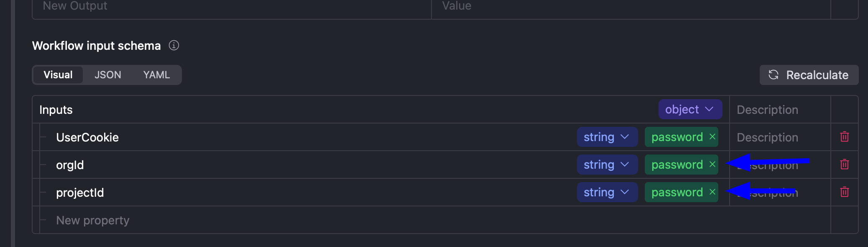The width and height of the screenshot is (868, 247).
Task: Delete the orgId property with trash icon
Action: [844, 165]
